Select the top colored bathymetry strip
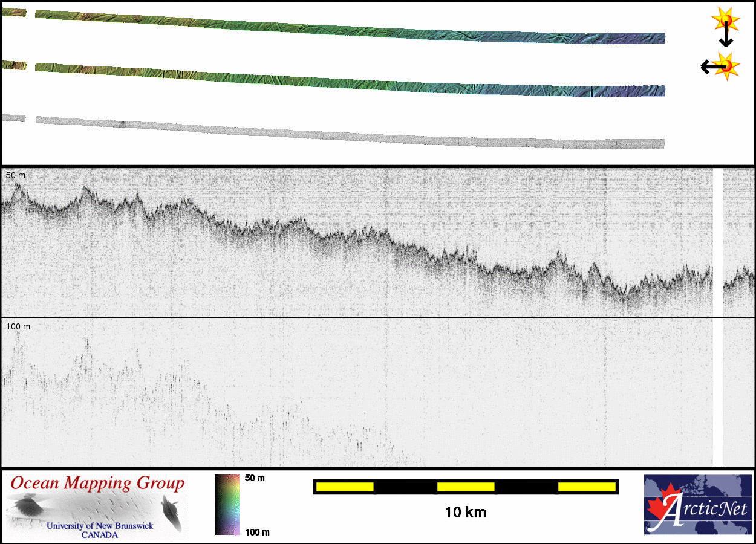 (351, 26)
